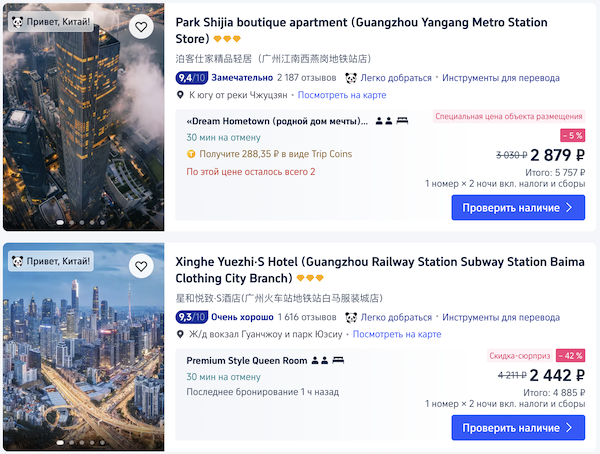Click the 9,3/10 rating score badge
This screenshot has width=600, height=454.
[190, 317]
